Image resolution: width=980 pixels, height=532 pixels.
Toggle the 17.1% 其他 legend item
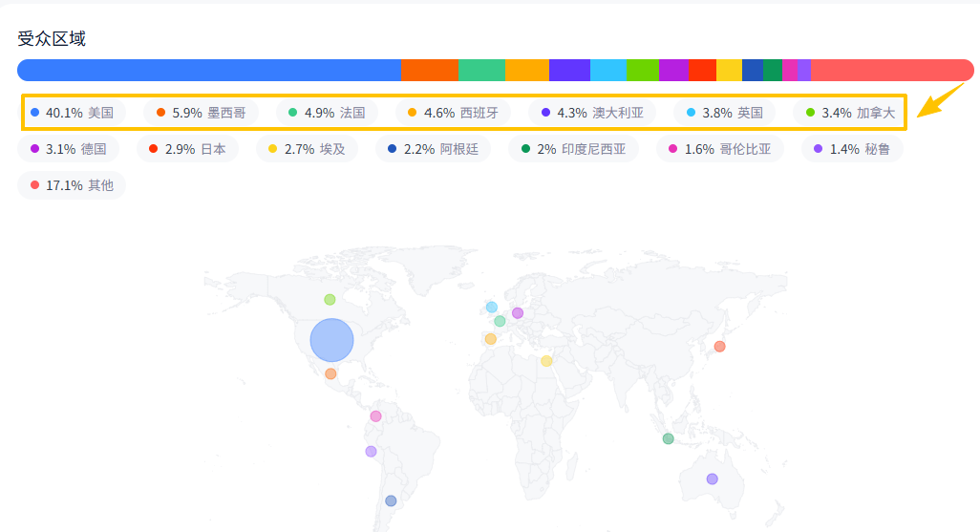point(72,185)
